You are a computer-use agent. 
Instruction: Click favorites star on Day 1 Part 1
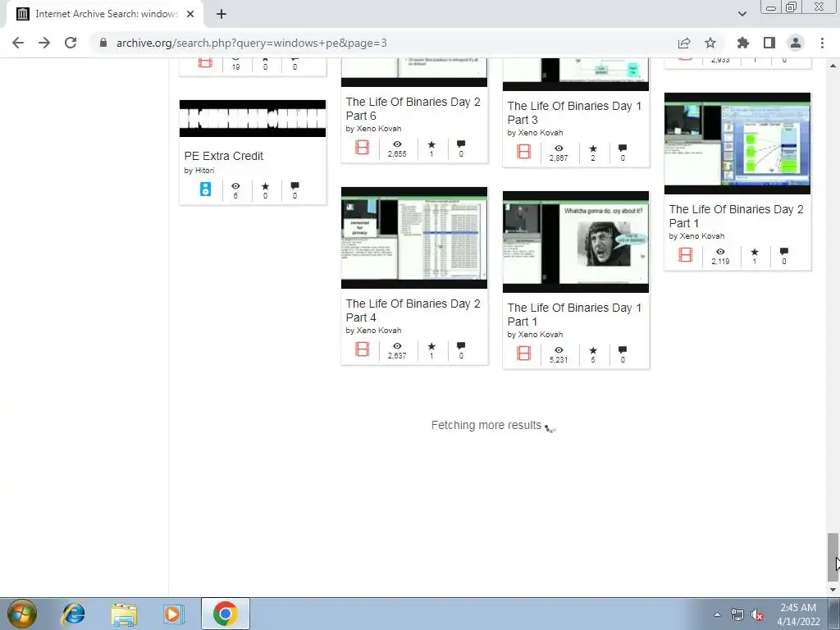(x=593, y=350)
